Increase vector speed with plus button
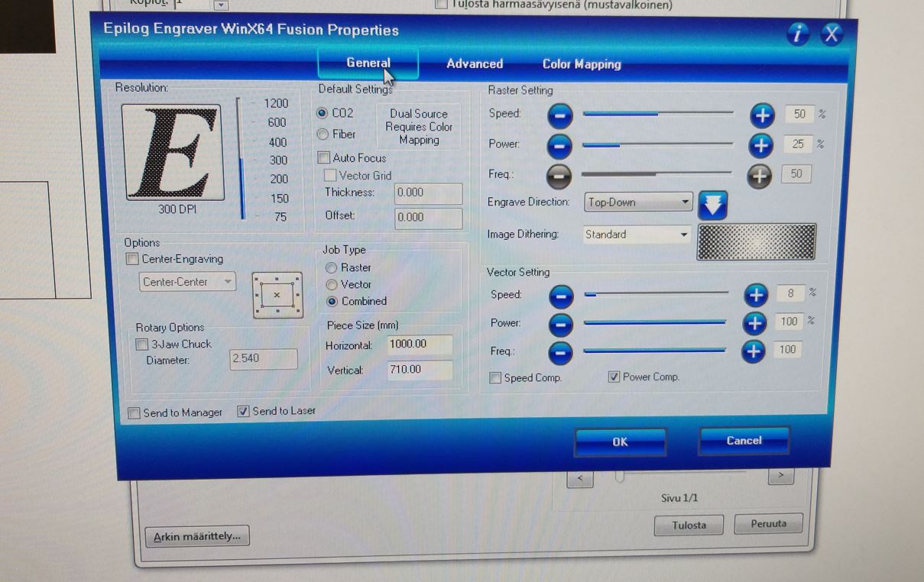The width and height of the screenshot is (924, 582). [756, 294]
